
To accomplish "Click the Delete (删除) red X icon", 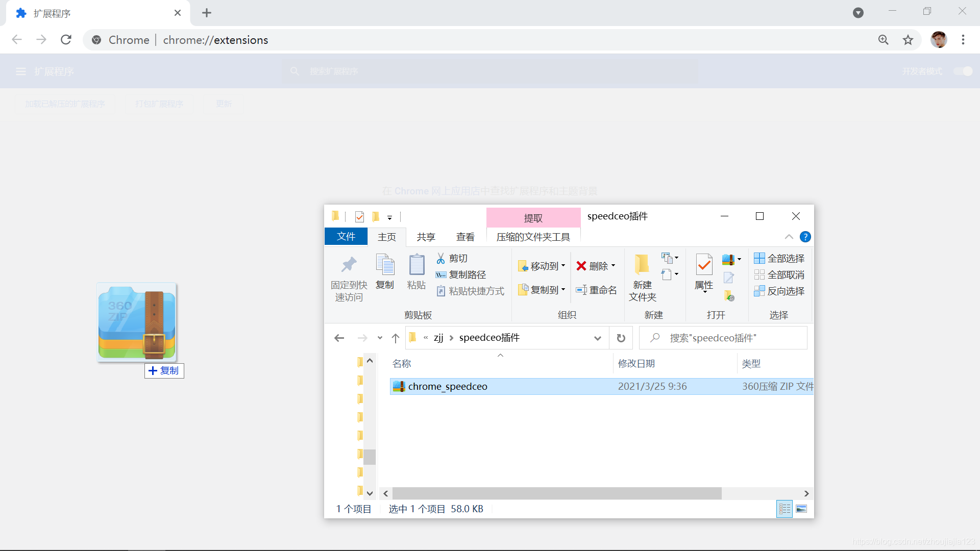I will pyautogui.click(x=581, y=266).
